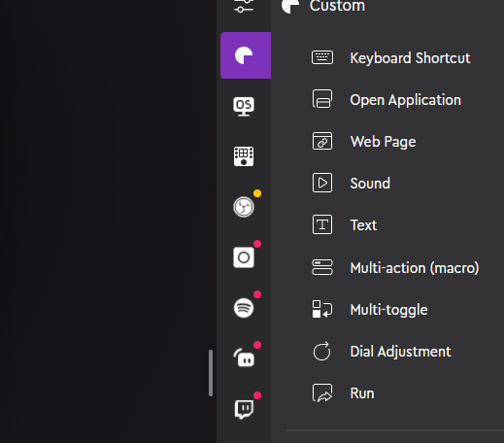Click the vertical scrollbar thumb
Viewport: 504px width, 443px height.
211,373
